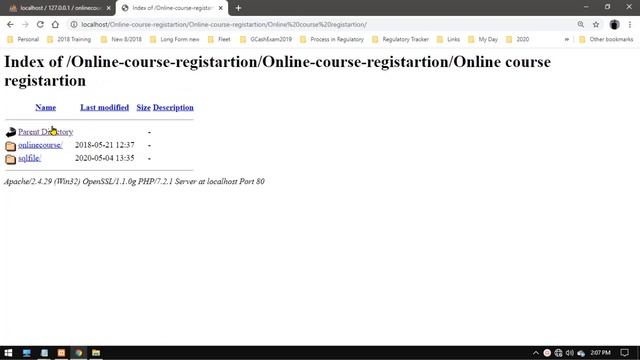The image size is (640, 360).
Task: Click the forward navigation arrow
Action: (x=25, y=24)
